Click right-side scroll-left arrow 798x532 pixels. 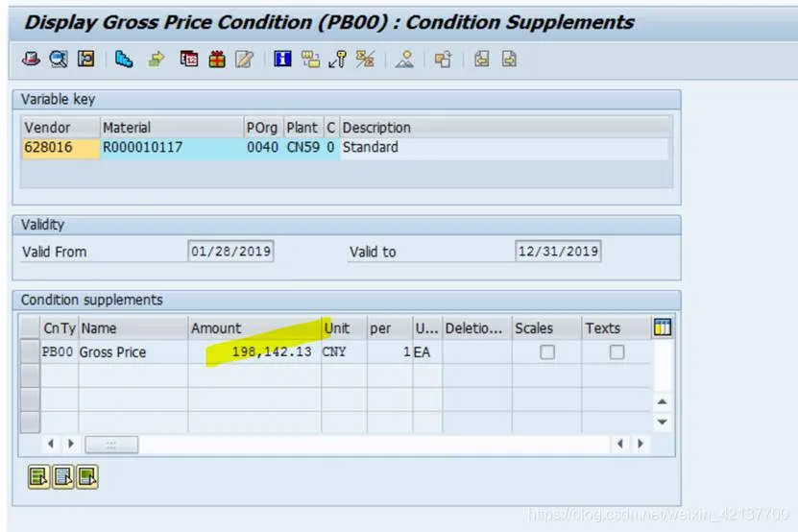(x=620, y=444)
